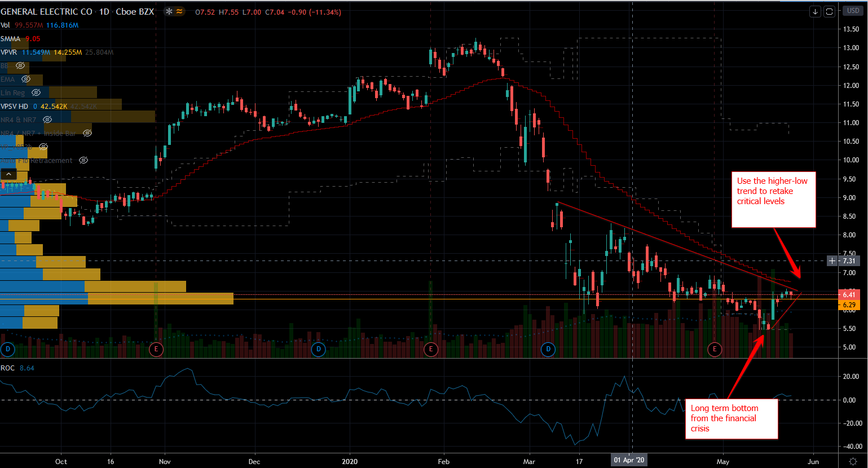This screenshot has height=468, width=868.
Task: Click the 13.50 price scale label
Action: (x=851, y=29)
